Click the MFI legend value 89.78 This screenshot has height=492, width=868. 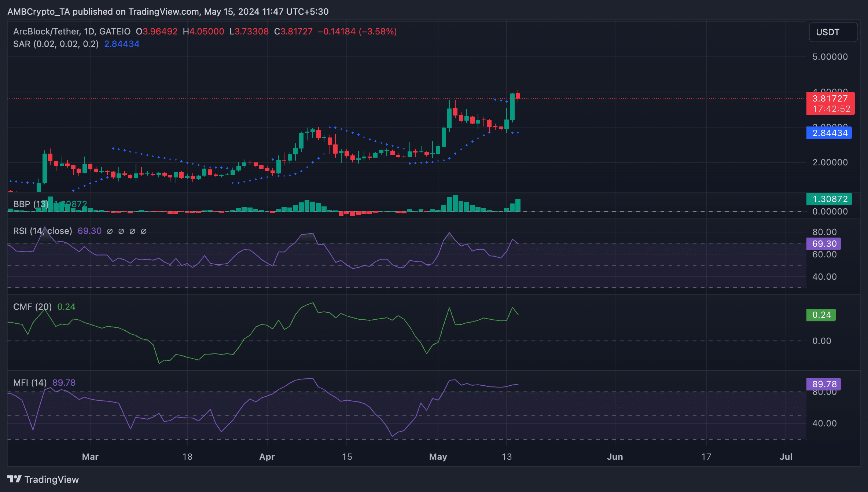[64, 383]
